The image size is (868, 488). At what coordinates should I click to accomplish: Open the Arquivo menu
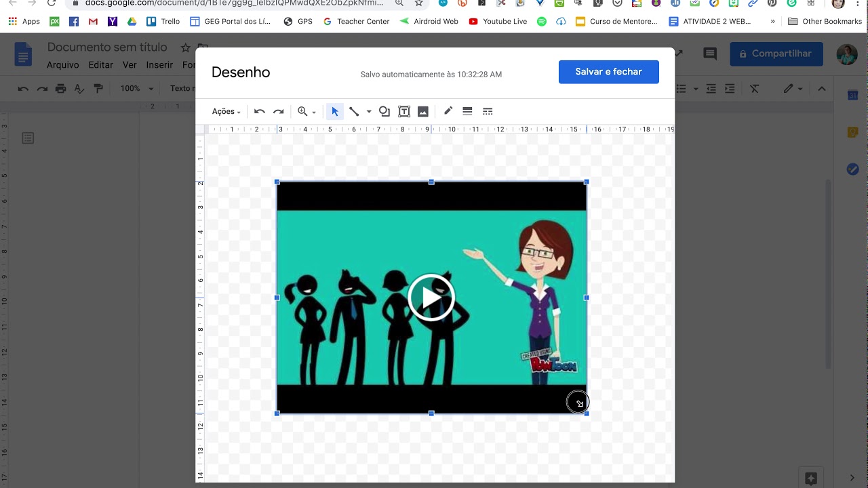pos(62,65)
